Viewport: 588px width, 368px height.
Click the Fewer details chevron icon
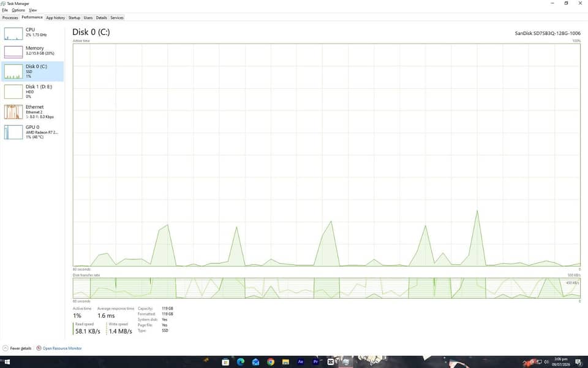click(6, 348)
